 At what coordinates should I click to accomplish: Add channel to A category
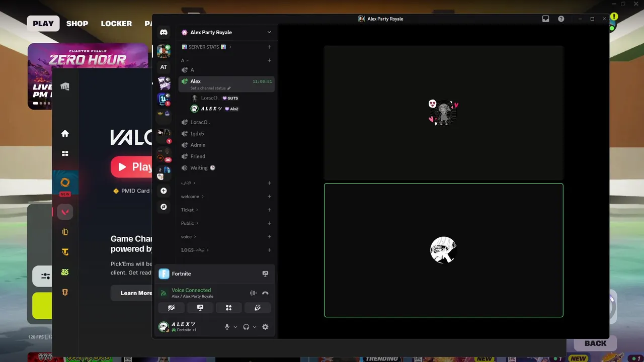tap(269, 60)
